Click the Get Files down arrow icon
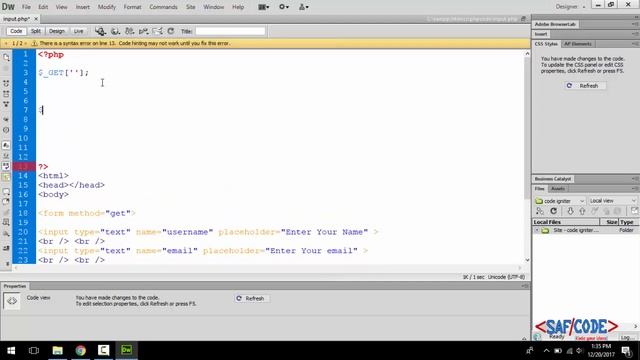This screenshot has width=640, height=360. pyautogui.click(x=570, y=211)
